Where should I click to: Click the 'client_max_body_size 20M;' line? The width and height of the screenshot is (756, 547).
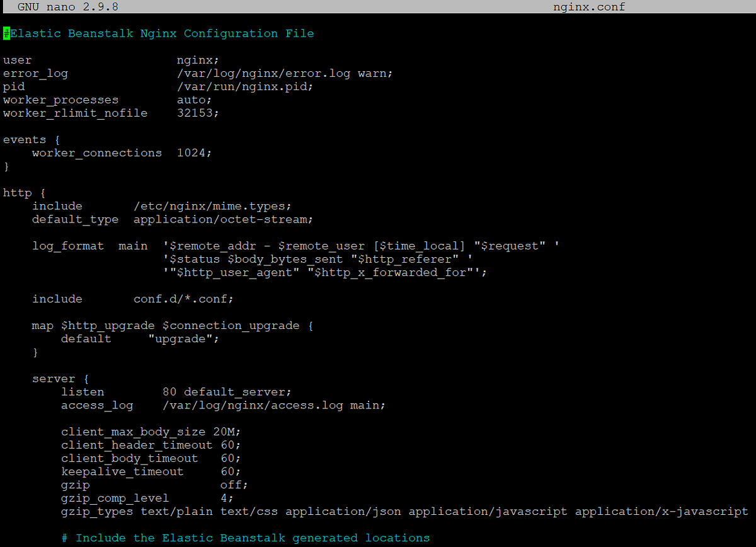coord(151,432)
